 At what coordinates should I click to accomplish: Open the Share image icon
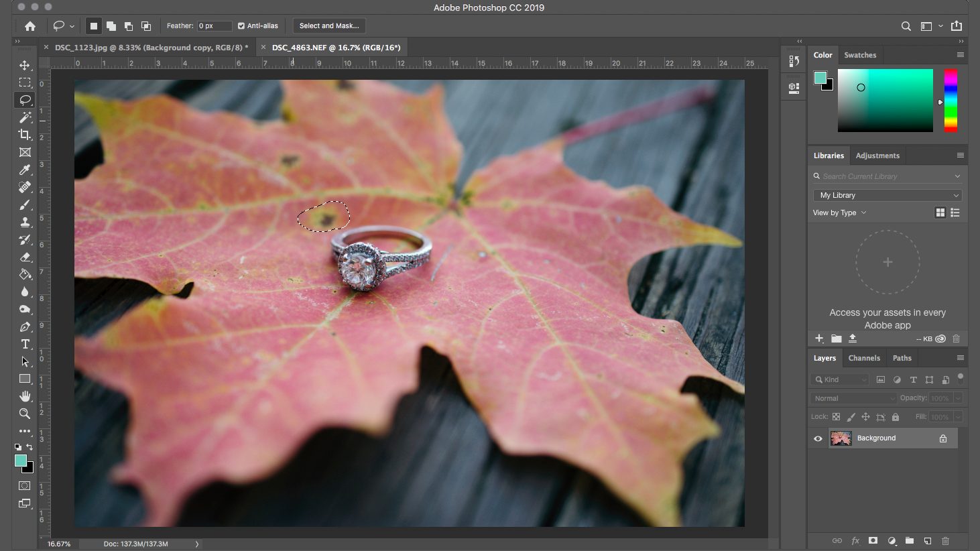point(957,26)
